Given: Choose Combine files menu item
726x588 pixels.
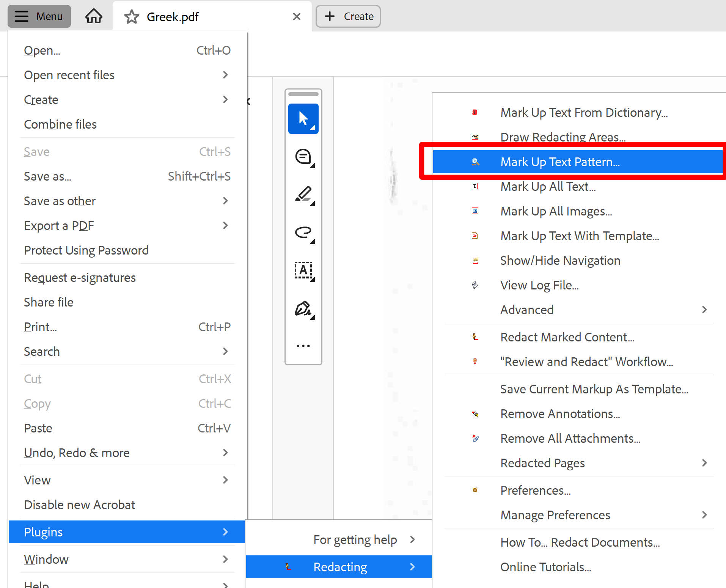Looking at the screenshot, I should [127, 124].
